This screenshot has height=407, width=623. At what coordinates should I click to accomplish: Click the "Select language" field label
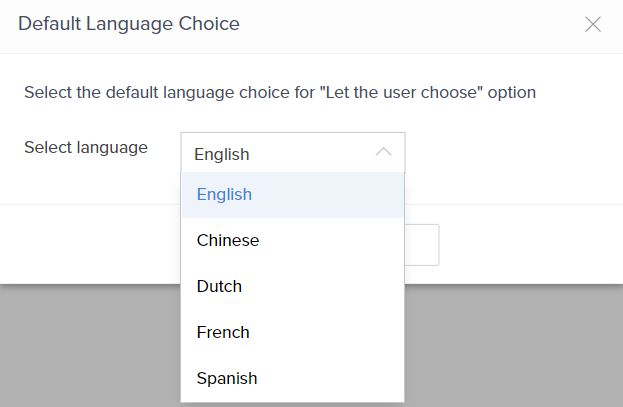point(86,147)
